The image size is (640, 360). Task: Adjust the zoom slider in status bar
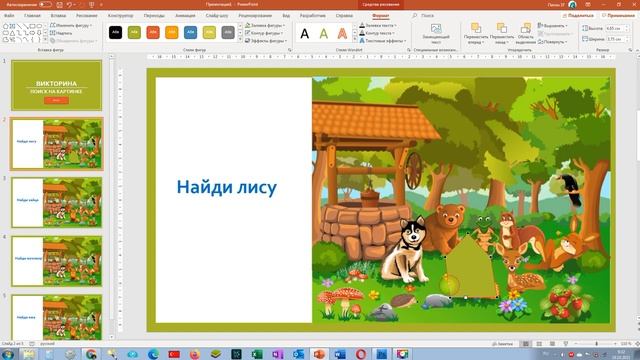point(596,344)
